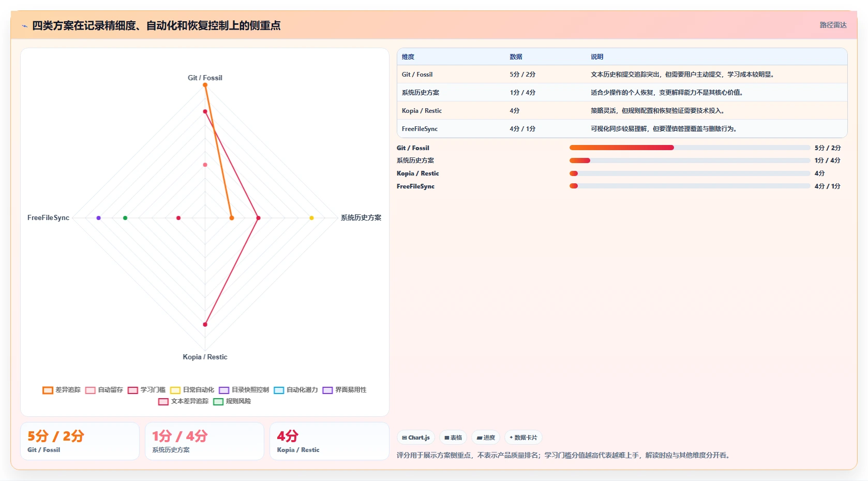Toggle the 界面易用性 legend item
The image size is (868, 481).
click(x=345, y=390)
